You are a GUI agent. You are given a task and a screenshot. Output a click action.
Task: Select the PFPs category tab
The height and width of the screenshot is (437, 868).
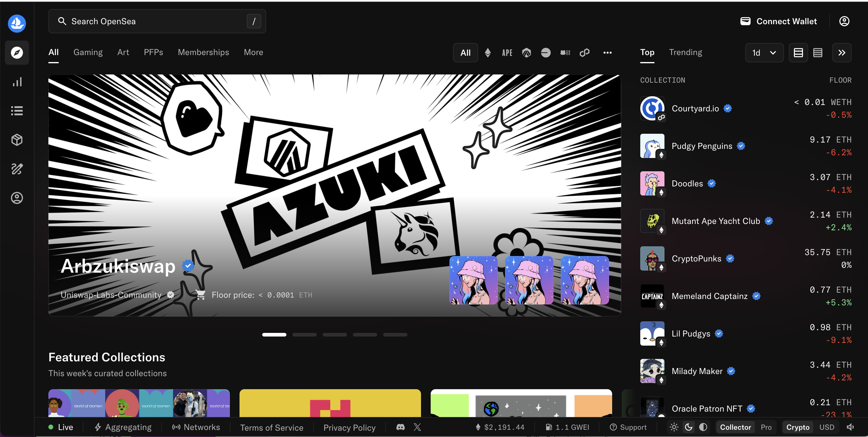(x=153, y=52)
